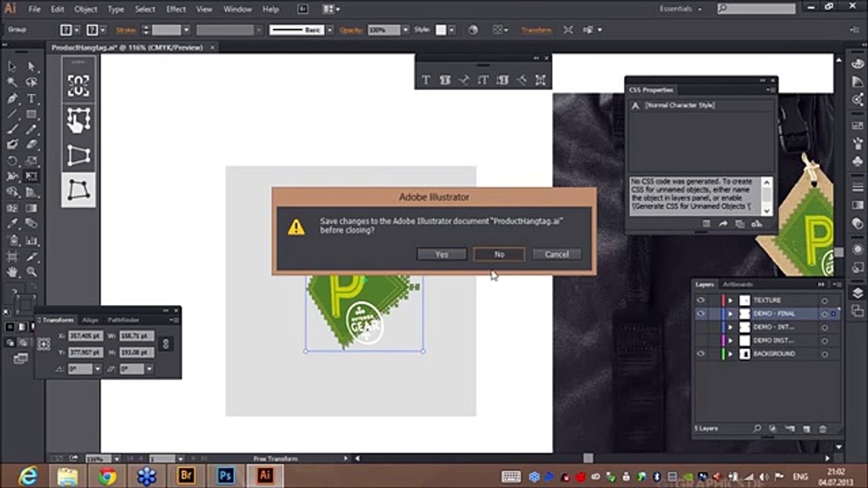Viewport: 868px width, 488px height.
Task: Open the Object menu
Action: point(85,9)
